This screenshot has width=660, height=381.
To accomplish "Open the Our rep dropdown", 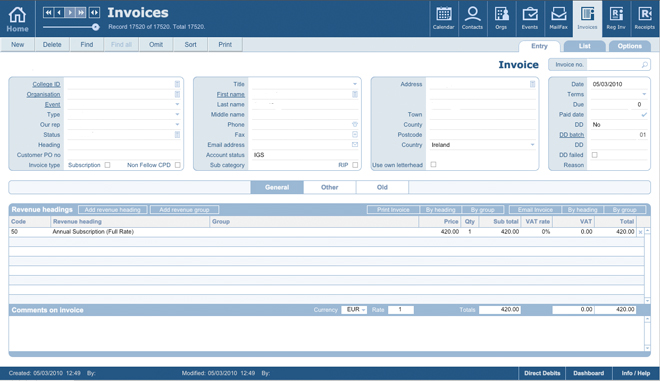I will [177, 125].
